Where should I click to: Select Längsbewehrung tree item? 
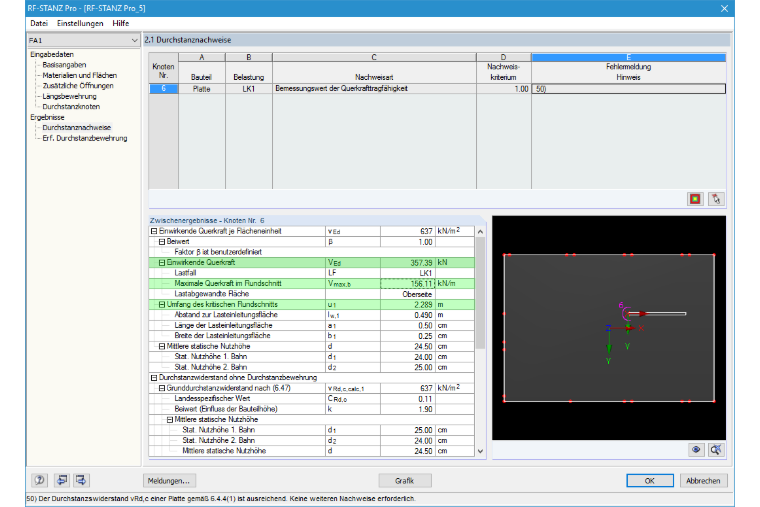(x=69, y=96)
